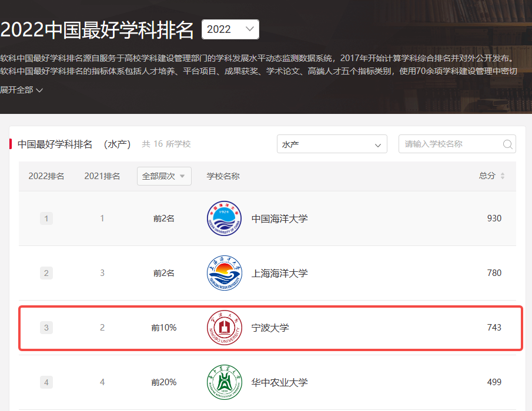Click the school name search field
This screenshot has height=411, width=532.
(457, 144)
